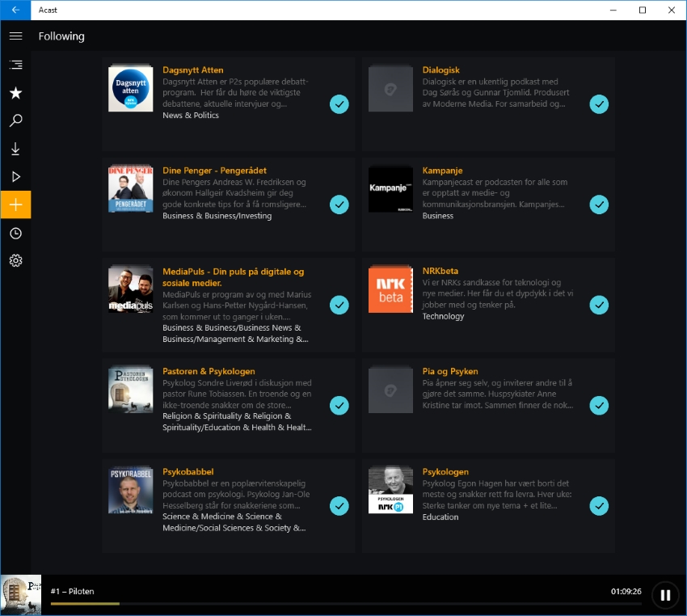Viewport: 687px width, 616px height.
Task: Open the settings gear in sidebar
Action: [15, 260]
